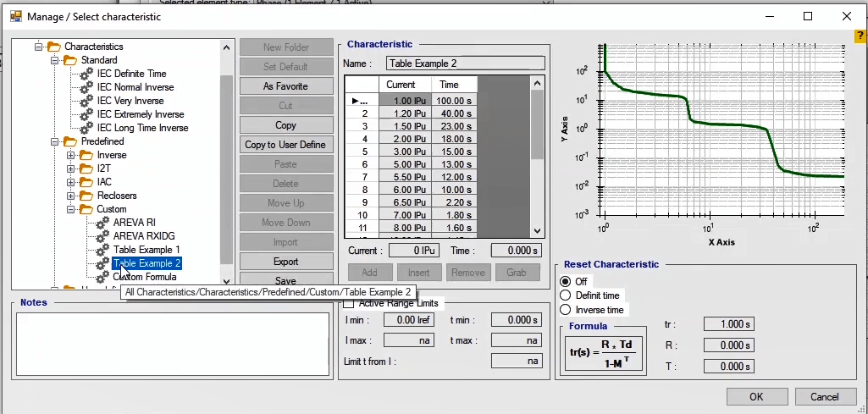The height and width of the screenshot is (414, 868).
Task: Select Inverse time reset characteristic
Action: pos(566,310)
